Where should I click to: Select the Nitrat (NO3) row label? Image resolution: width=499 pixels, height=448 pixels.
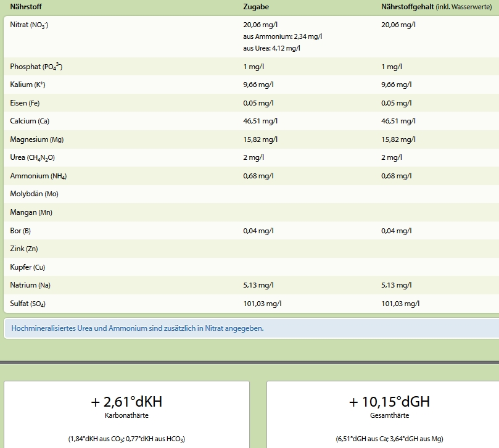coord(29,25)
